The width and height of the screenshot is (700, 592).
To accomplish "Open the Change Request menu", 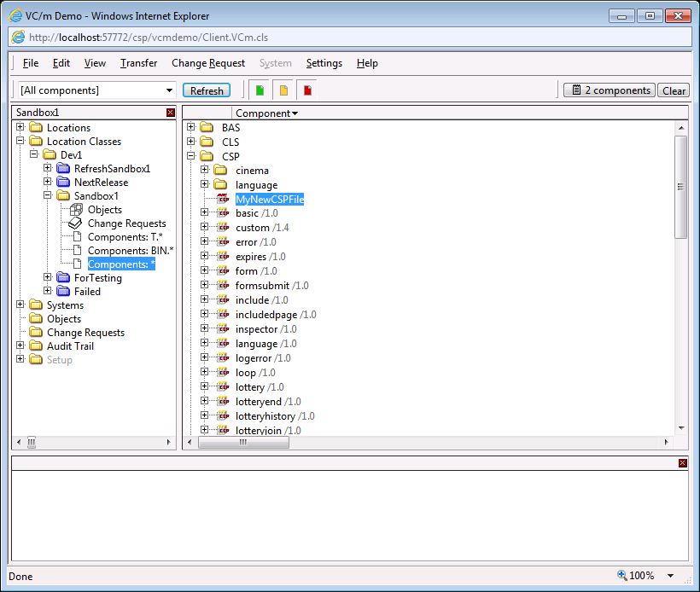I will tap(208, 63).
